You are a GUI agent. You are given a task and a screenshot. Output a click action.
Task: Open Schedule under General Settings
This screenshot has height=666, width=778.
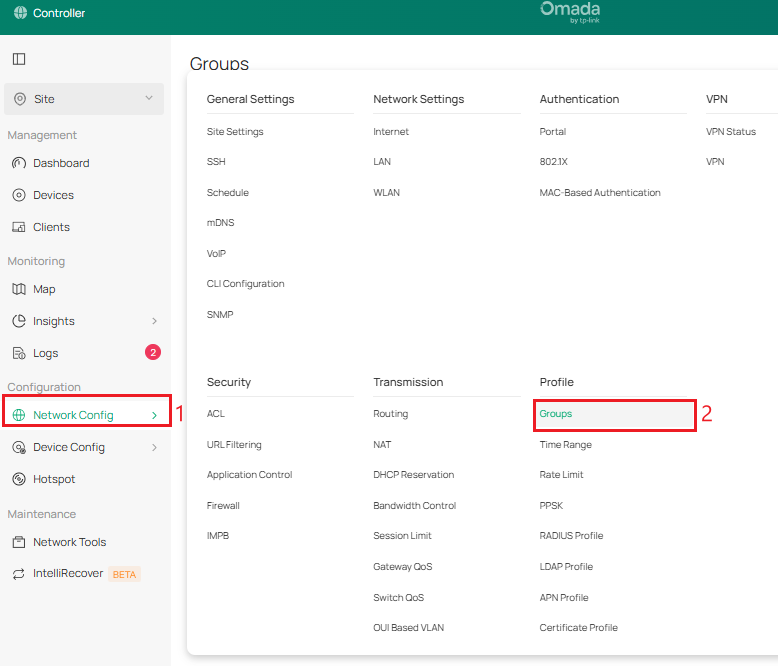(x=227, y=193)
